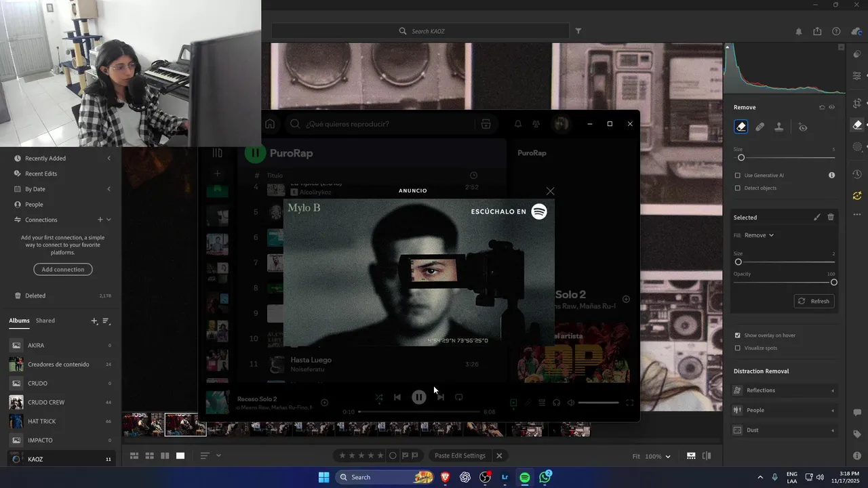Open the Crop and rotate tool

tap(857, 103)
